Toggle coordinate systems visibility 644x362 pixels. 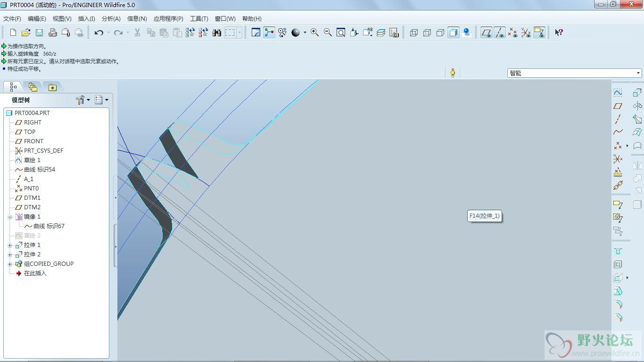526,33
